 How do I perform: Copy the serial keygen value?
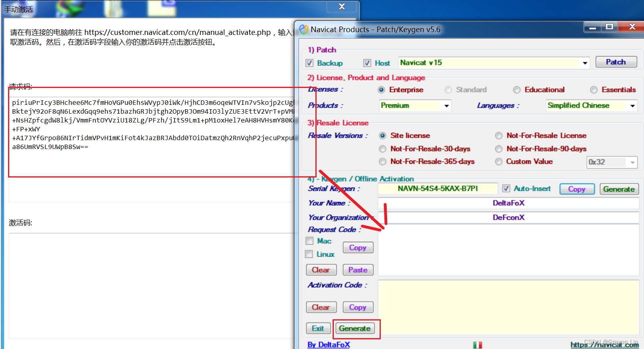(x=577, y=189)
